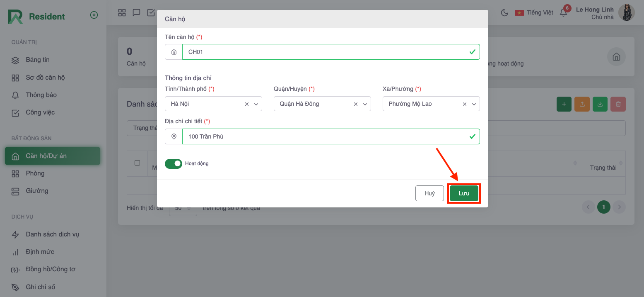
Task: Check the select-all table checkbox
Action: [137, 163]
